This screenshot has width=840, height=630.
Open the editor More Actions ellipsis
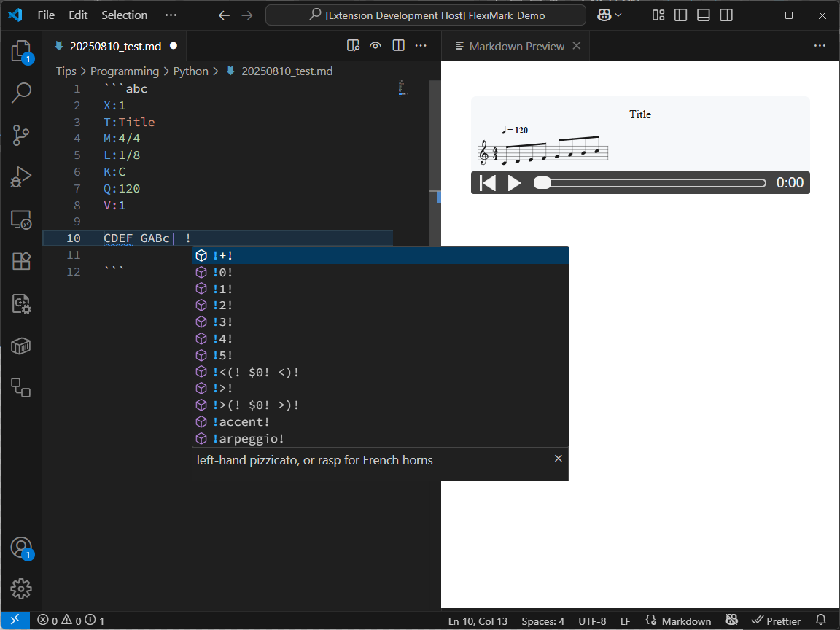(x=421, y=46)
